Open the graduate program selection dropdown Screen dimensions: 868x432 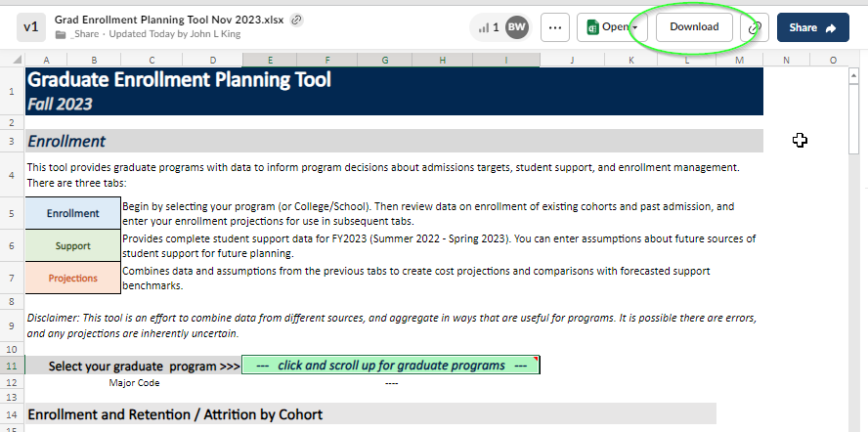click(x=390, y=365)
